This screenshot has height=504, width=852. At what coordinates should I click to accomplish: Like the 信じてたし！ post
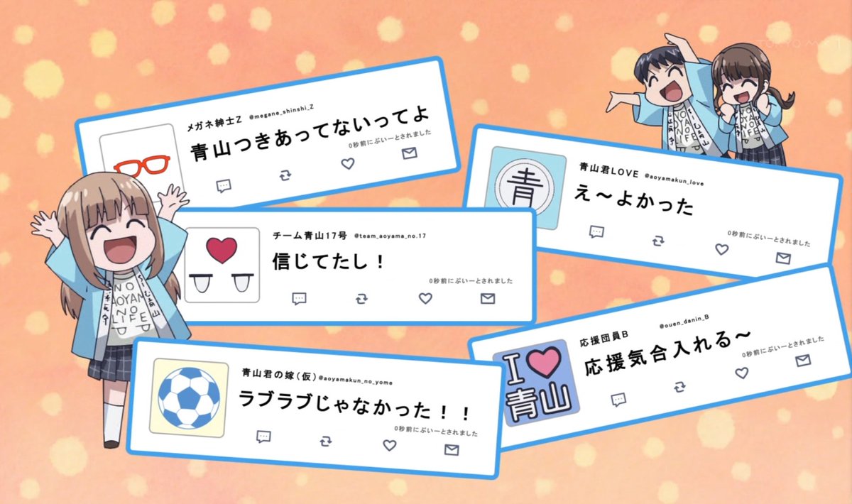425,298
